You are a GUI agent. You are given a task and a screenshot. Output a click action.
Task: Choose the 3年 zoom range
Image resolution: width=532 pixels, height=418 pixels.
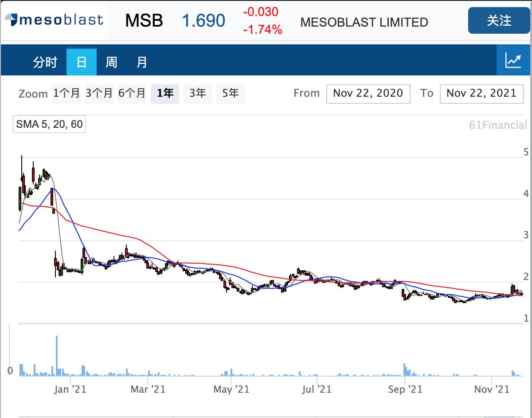[198, 94]
